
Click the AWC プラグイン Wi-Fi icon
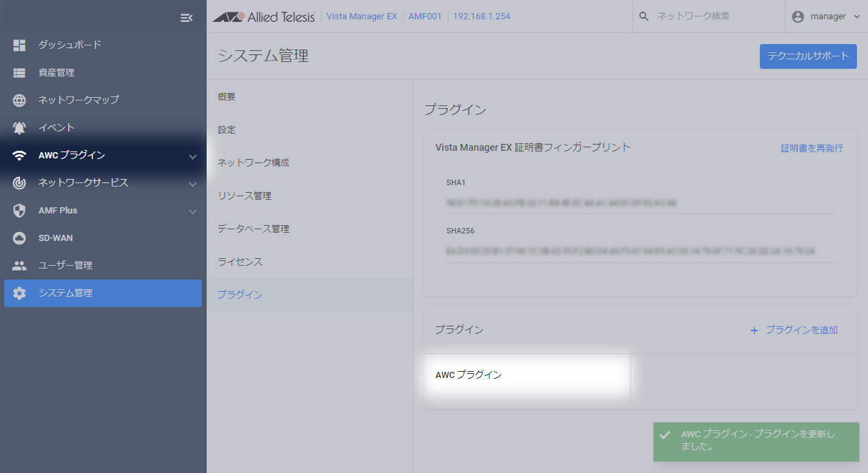pos(19,155)
